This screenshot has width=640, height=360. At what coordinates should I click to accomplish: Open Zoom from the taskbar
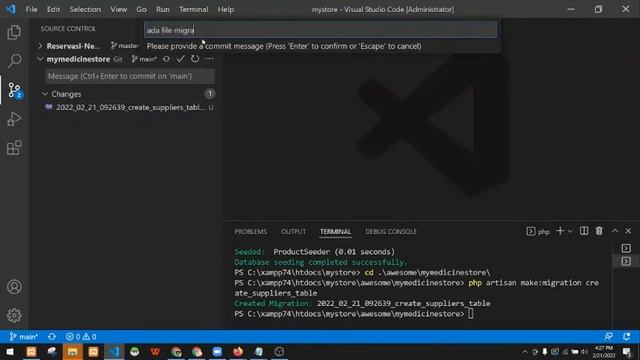click(x=217, y=351)
